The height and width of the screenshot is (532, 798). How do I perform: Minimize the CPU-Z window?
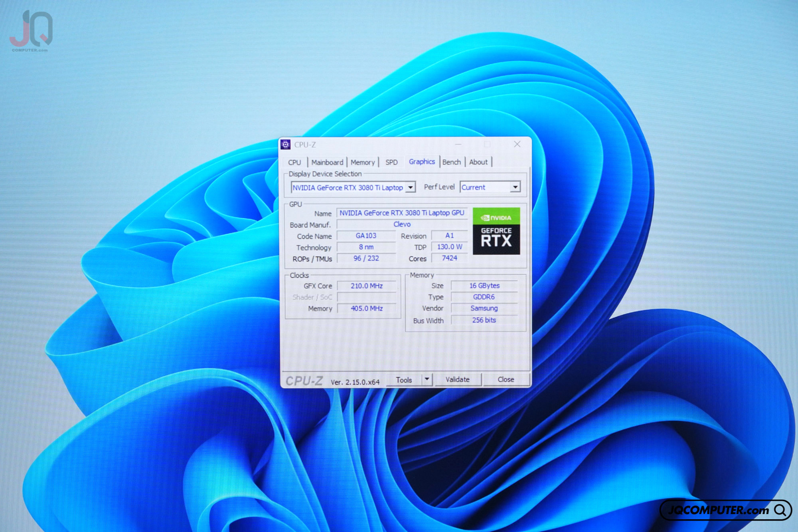tap(458, 144)
